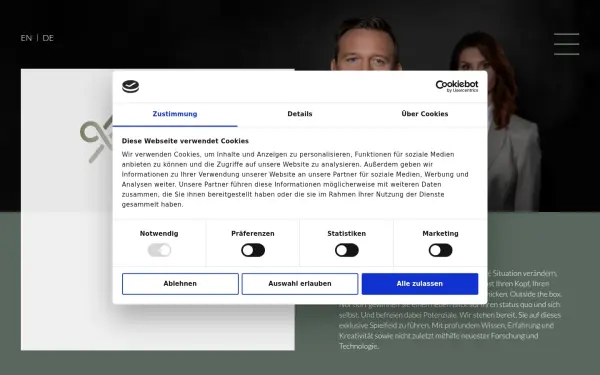
Task: Click the Präferenzen label
Action: [253, 233]
